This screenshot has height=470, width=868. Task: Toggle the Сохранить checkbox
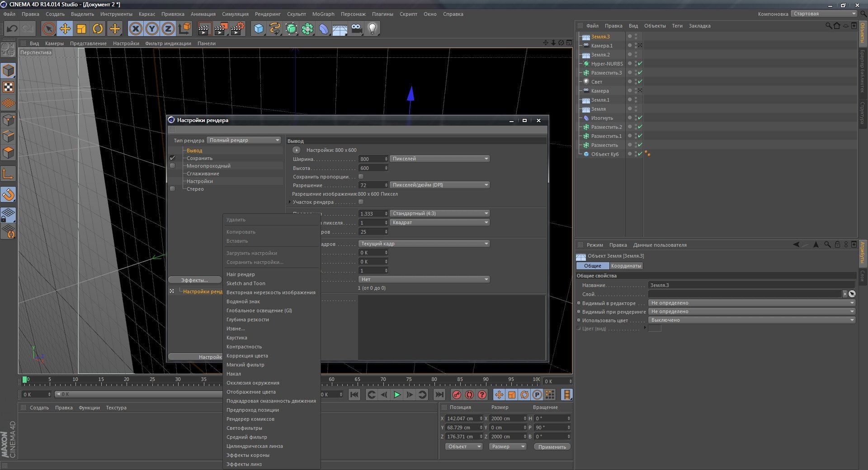coord(172,158)
